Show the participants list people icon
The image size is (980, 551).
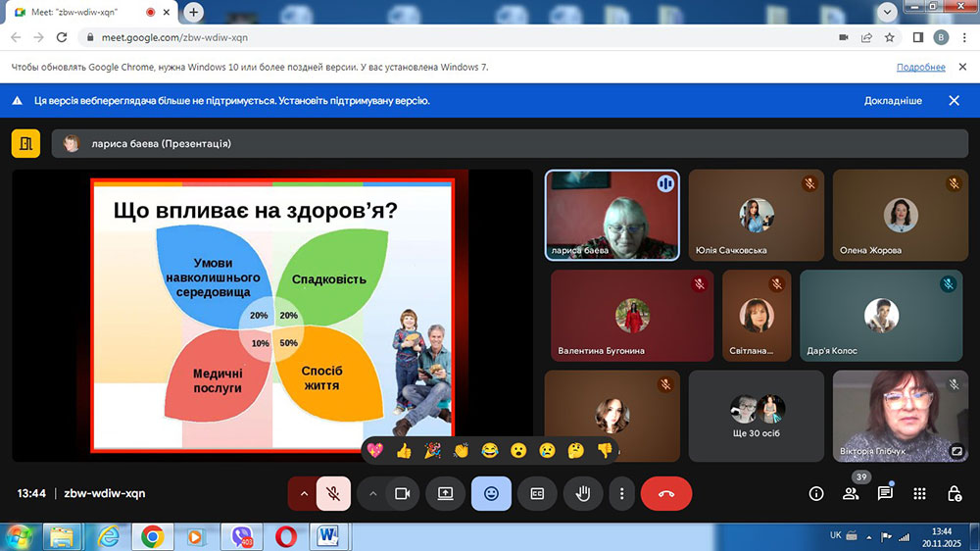tap(851, 494)
